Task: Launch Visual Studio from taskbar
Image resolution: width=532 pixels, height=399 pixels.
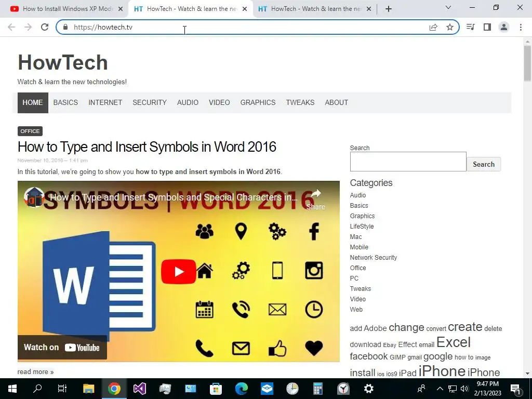Action: pos(139,389)
